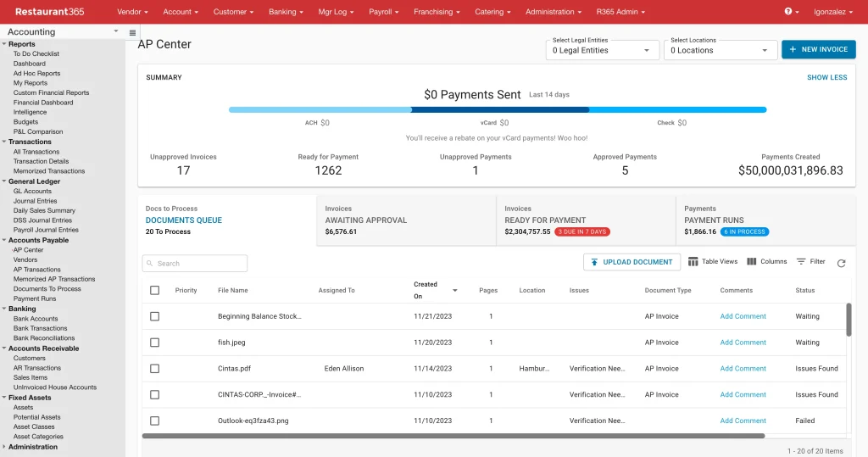Image resolution: width=868 pixels, height=457 pixels.
Task: Click the 3 Due in 7 Days badge
Action: [x=582, y=231]
